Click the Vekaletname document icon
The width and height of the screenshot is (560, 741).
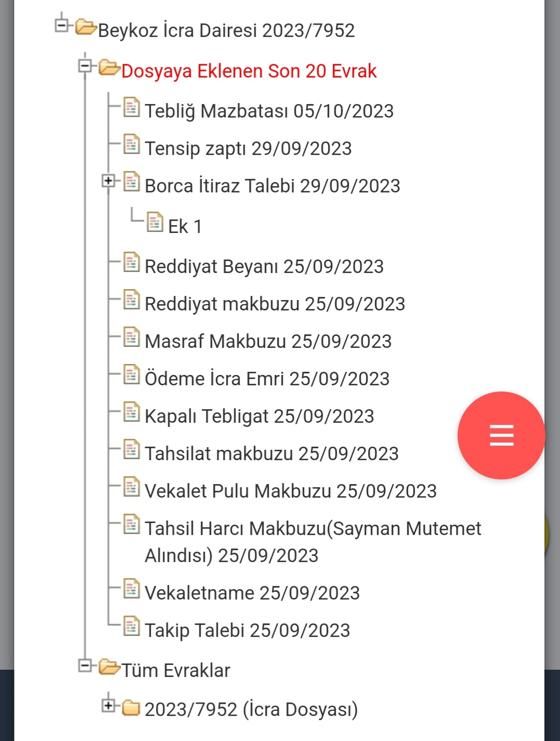(x=132, y=589)
